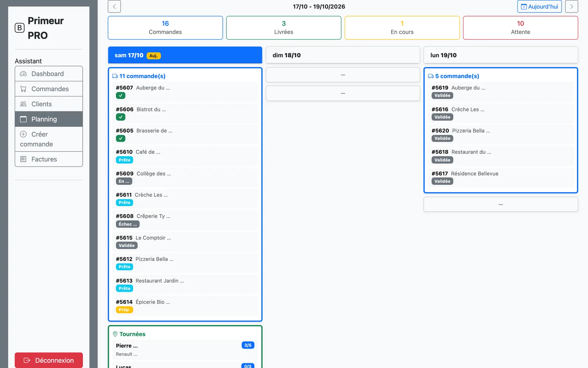The height and width of the screenshot is (368, 588).
Task: Click Prép. badge on order #5614
Action: click(x=125, y=310)
